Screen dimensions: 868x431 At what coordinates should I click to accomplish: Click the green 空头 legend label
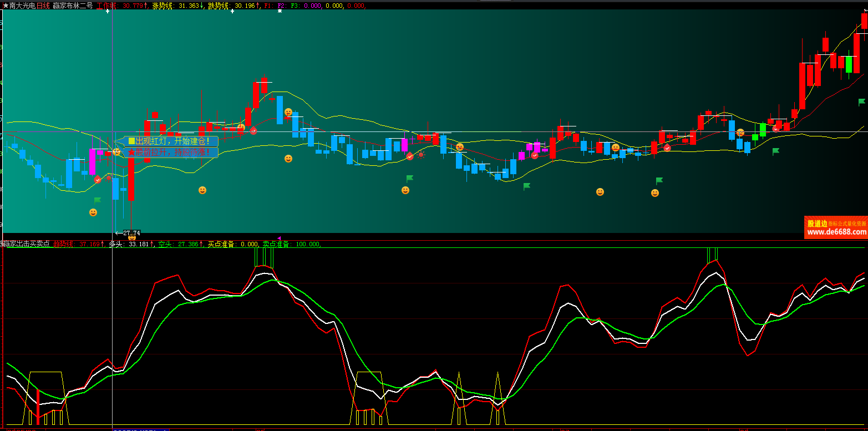[x=165, y=244]
